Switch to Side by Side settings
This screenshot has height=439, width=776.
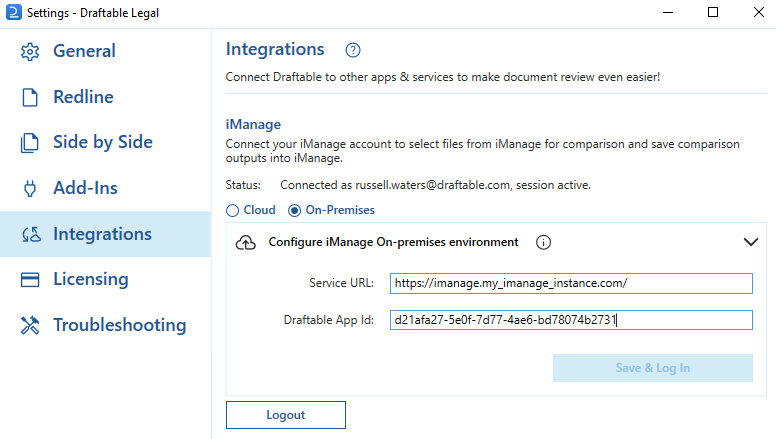click(x=105, y=143)
